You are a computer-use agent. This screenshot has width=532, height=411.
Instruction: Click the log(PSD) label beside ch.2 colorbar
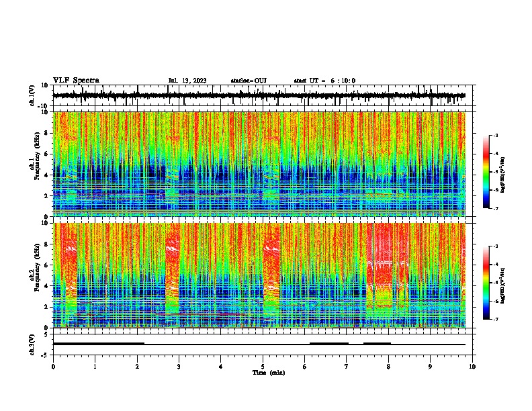pyautogui.click(x=503, y=285)
